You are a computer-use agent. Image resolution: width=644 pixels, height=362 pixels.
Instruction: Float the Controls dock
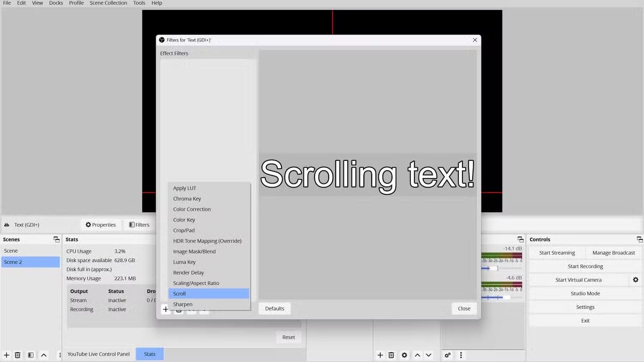(x=640, y=239)
